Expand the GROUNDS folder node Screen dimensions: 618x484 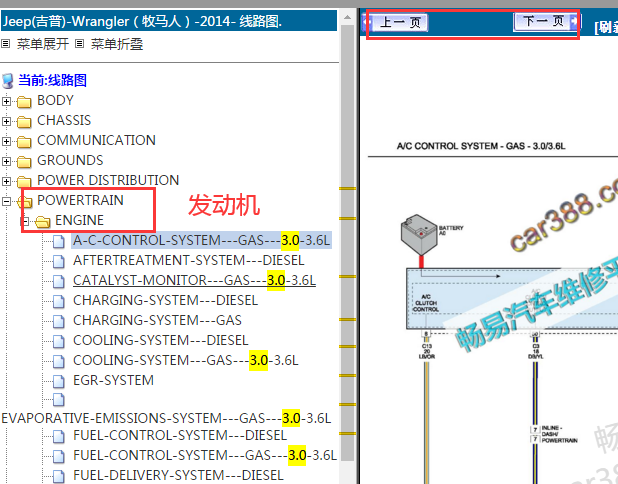point(6,161)
